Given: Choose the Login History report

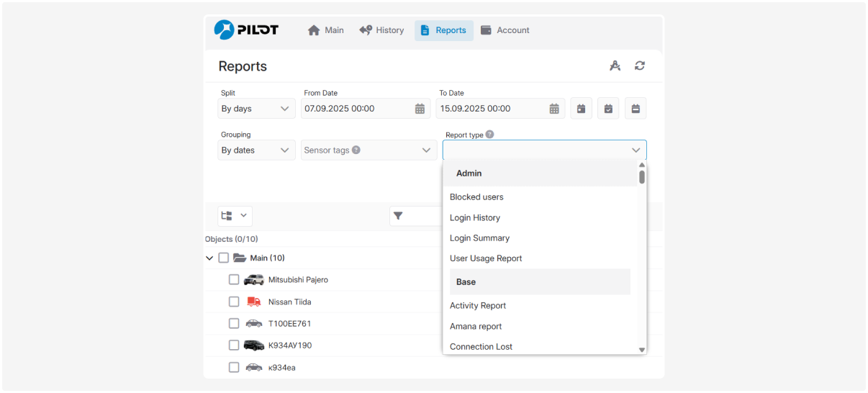Looking at the screenshot, I should 475,217.
